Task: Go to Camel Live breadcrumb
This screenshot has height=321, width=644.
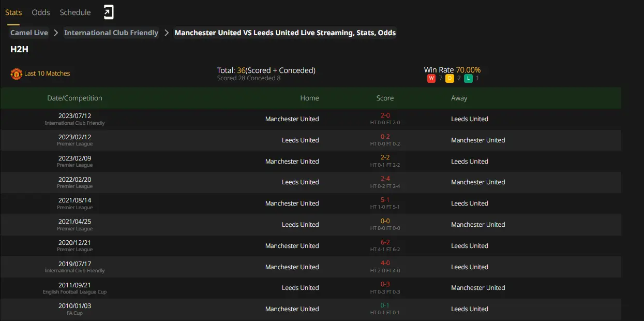Action: tap(29, 33)
